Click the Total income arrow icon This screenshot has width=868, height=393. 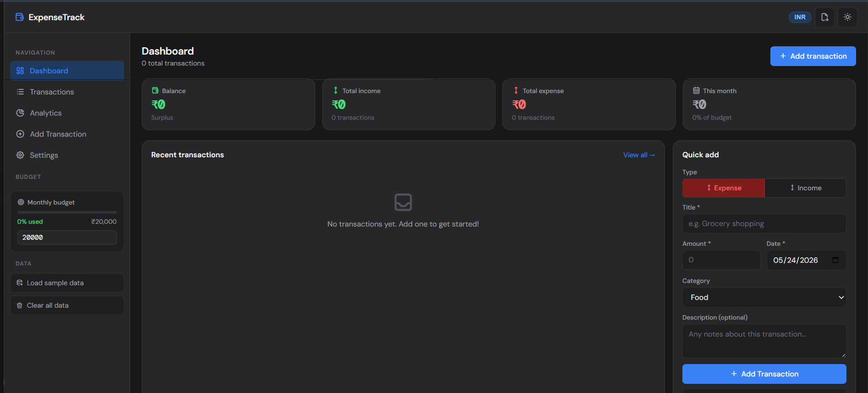tap(335, 90)
